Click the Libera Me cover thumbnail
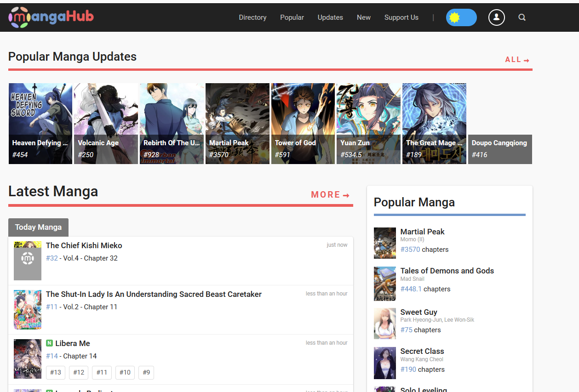The width and height of the screenshot is (579, 392). coord(28,359)
